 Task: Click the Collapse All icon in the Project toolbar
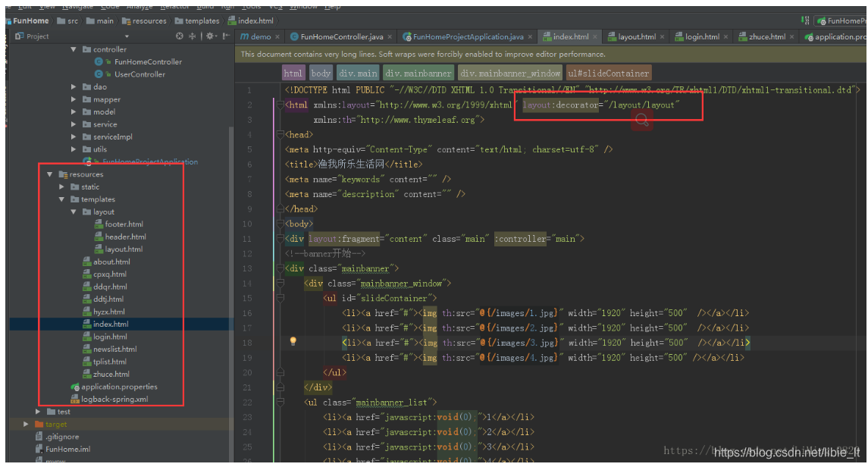point(192,35)
